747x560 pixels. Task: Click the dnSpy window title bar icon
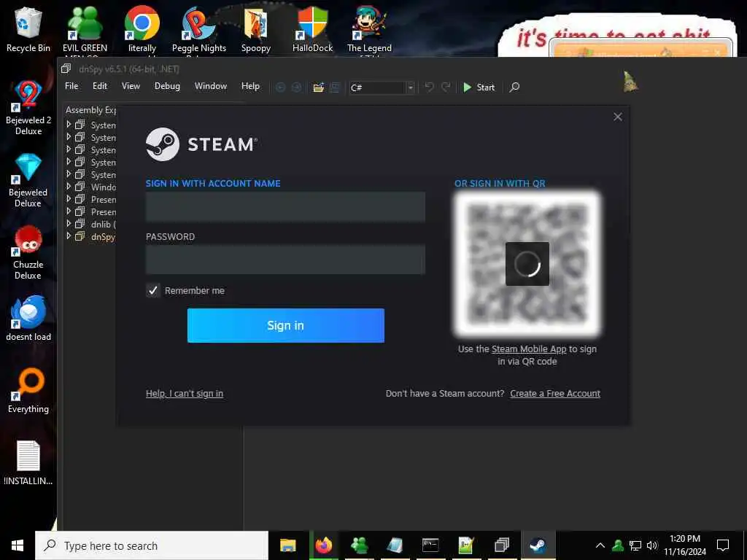tap(66, 69)
